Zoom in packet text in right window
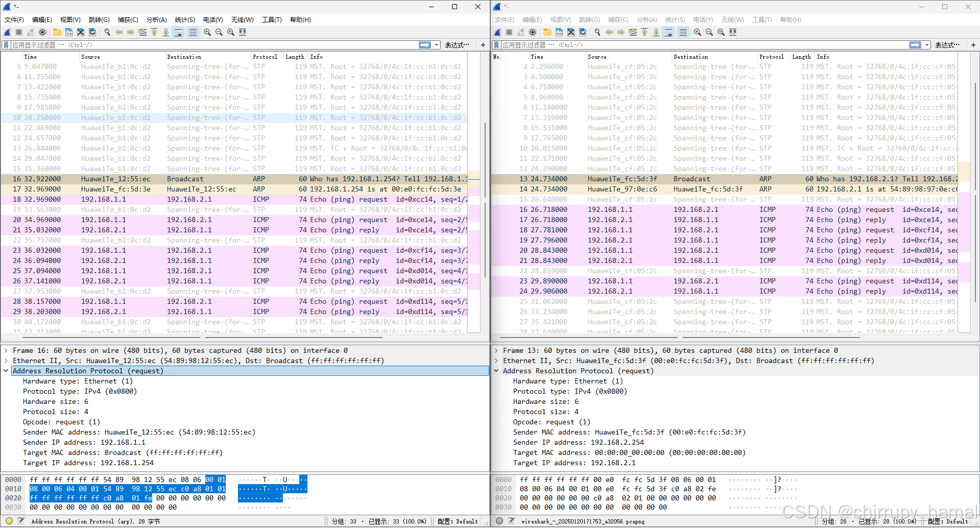Viewport: 980px width, 528px height. click(x=698, y=32)
